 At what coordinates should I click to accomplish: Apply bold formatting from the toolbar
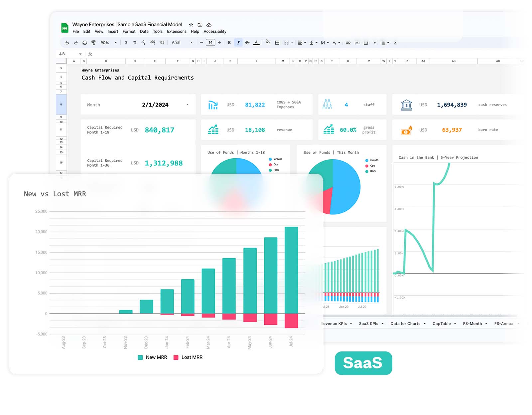tap(229, 43)
